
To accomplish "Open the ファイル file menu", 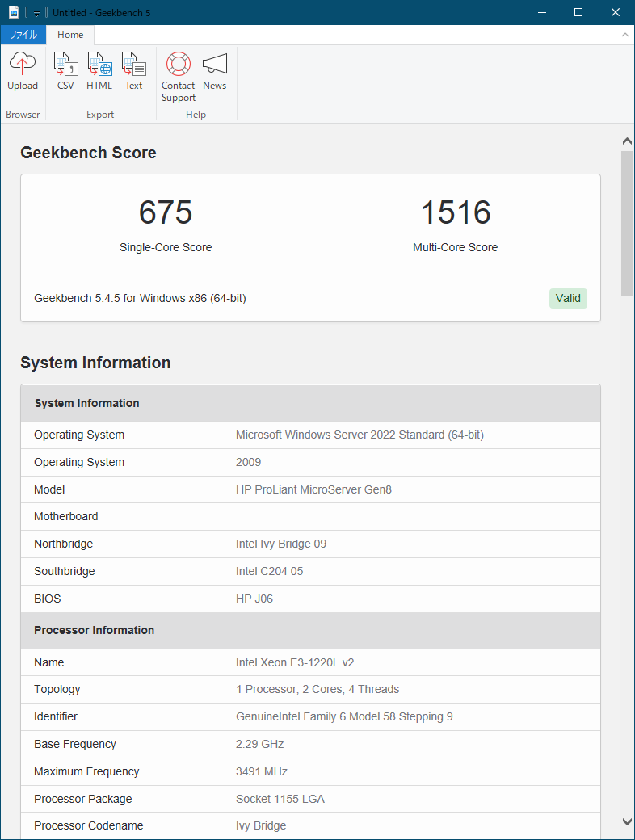I will pos(23,35).
